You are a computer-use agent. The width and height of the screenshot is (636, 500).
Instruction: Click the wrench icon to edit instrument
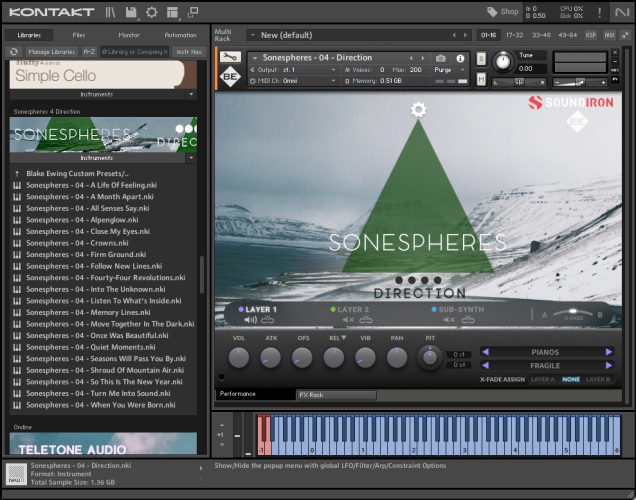point(229,57)
